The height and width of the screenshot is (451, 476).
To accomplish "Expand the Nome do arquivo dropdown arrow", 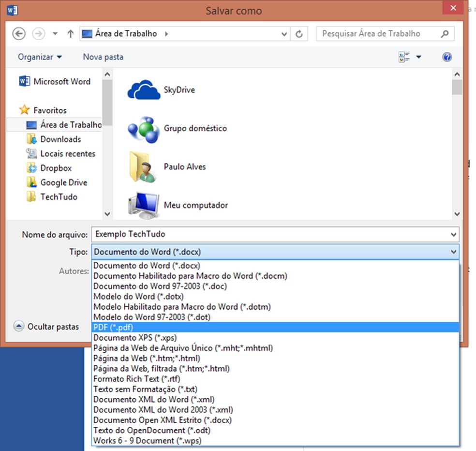I will coord(453,234).
